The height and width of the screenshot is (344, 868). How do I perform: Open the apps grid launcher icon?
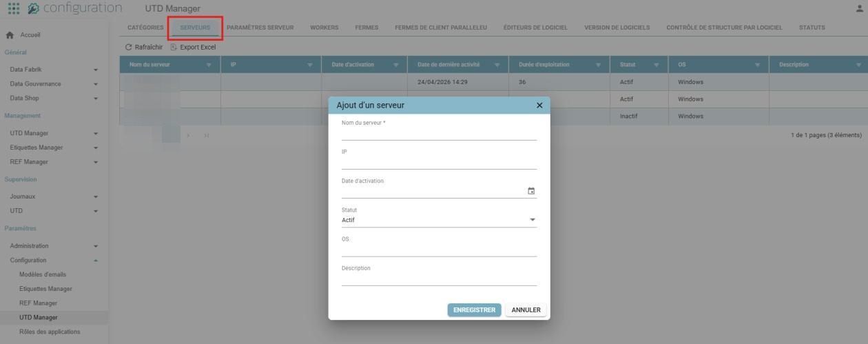(13, 8)
